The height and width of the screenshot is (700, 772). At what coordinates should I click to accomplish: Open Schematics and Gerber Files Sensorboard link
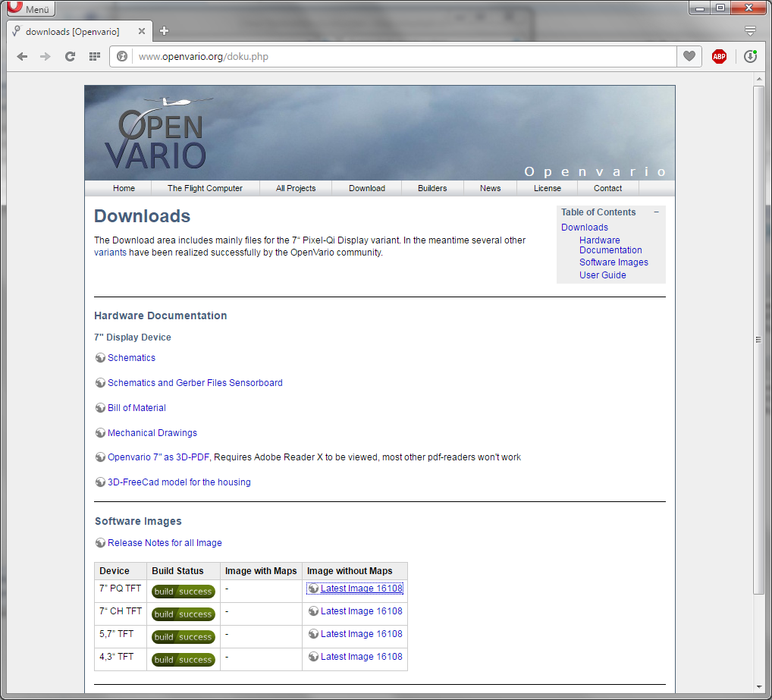pyautogui.click(x=195, y=383)
